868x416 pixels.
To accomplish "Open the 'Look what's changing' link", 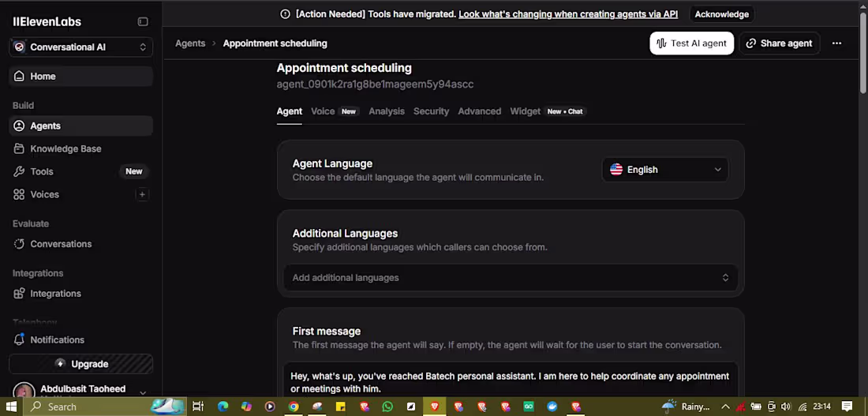I will [568, 14].
